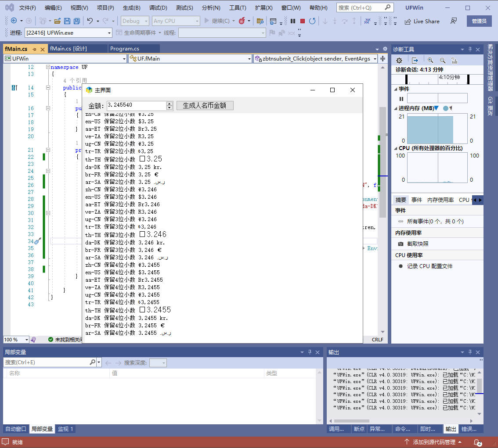Viewport: 498px width, 448px height.
Task: Open the 事件 tab in diagnostic tools
Action: click(417, 200)
